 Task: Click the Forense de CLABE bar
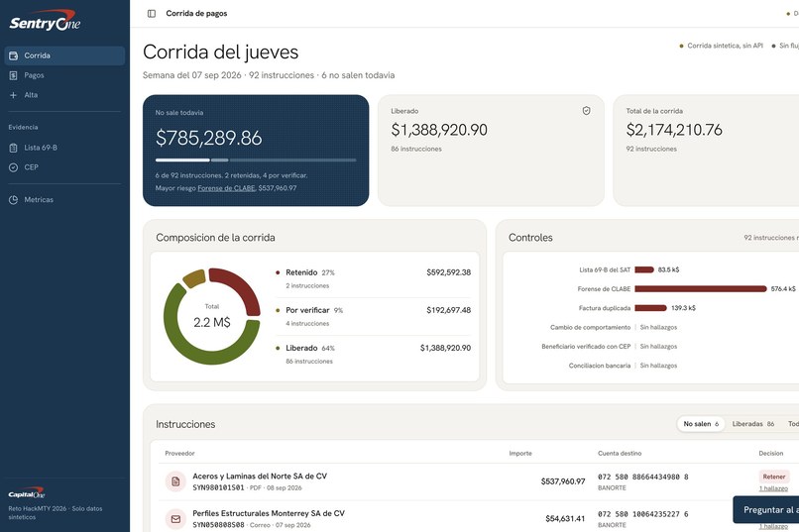(701, 288)
